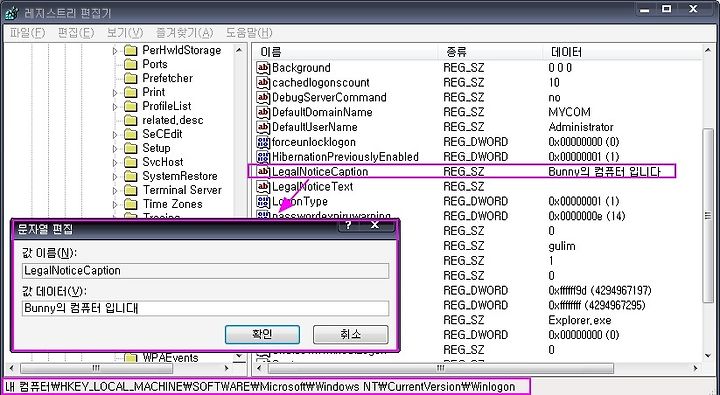Open the 보기(V) menu

tap(125, 33)
